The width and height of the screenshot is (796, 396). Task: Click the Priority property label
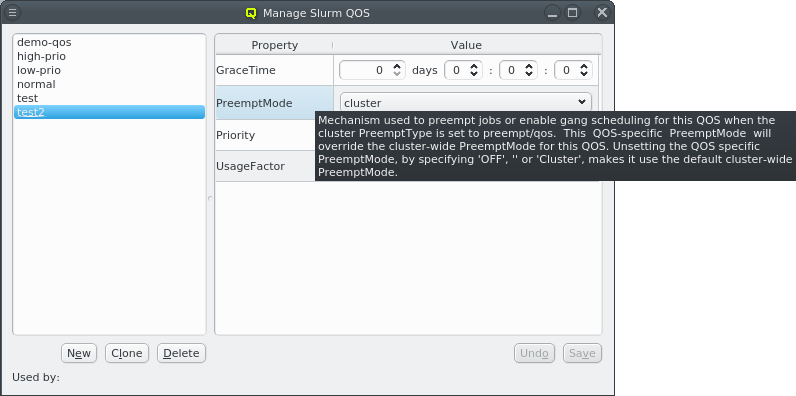pyautogui.click(x=236, y=135)
